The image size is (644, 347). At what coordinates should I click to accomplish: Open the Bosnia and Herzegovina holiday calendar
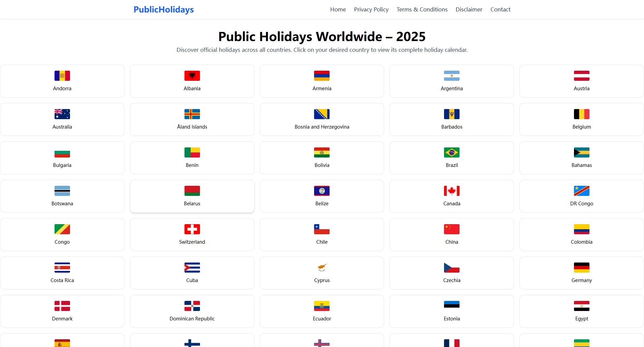321,119
